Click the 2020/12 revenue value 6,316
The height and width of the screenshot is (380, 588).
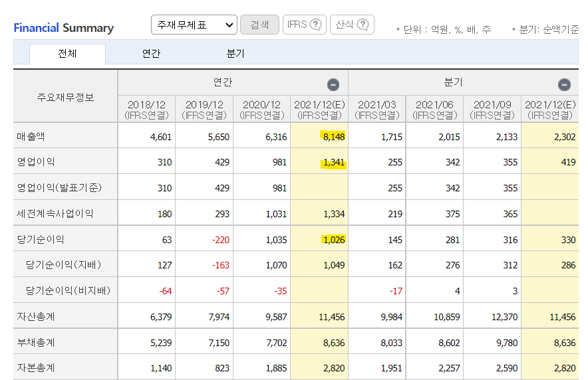point(276,137)
